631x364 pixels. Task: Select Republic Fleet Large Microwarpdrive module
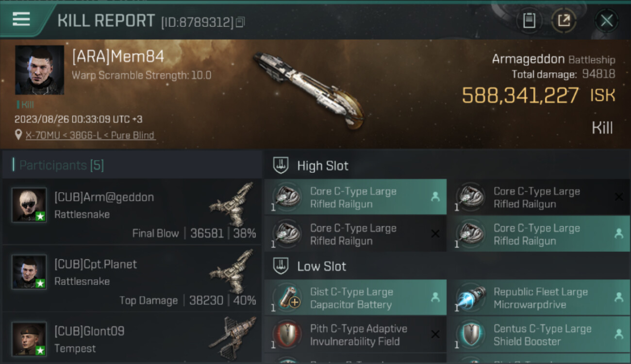[x=539, y=298]
